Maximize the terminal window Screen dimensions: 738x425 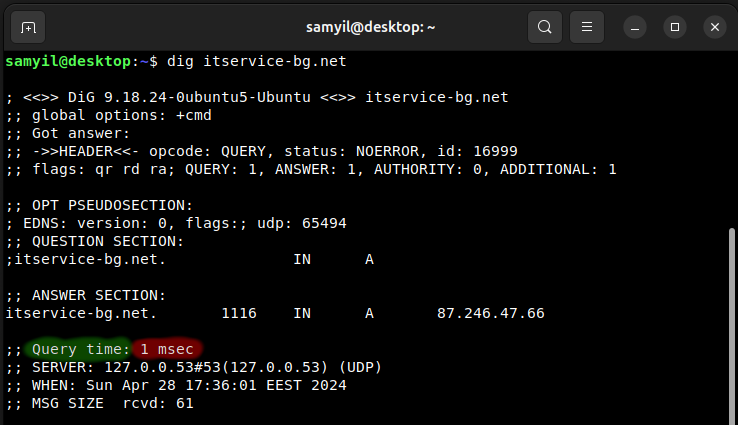674,28
